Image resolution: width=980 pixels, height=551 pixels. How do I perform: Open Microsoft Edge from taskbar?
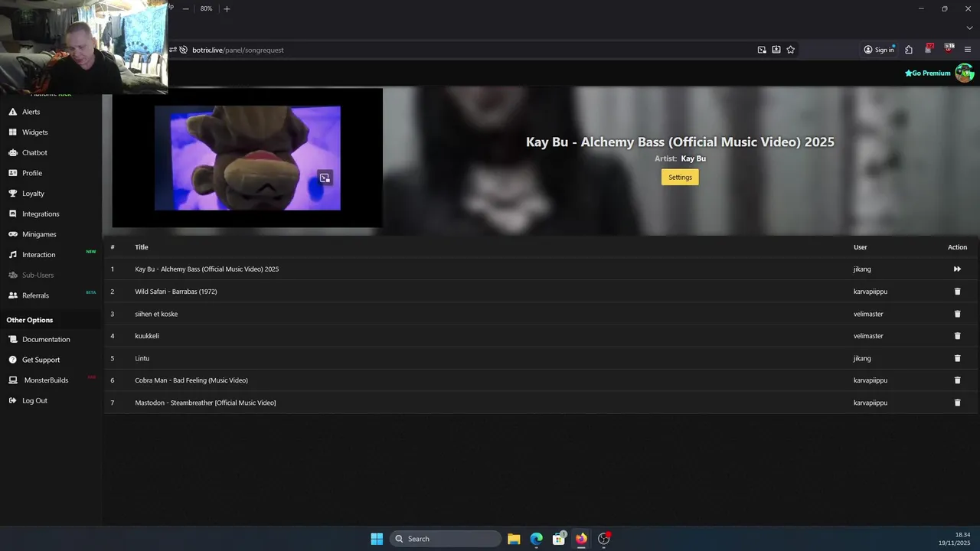[537, 539]
